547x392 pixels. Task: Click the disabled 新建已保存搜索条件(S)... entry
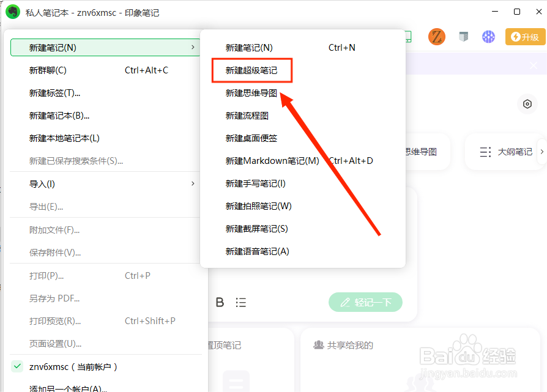[x=105, y=161]
